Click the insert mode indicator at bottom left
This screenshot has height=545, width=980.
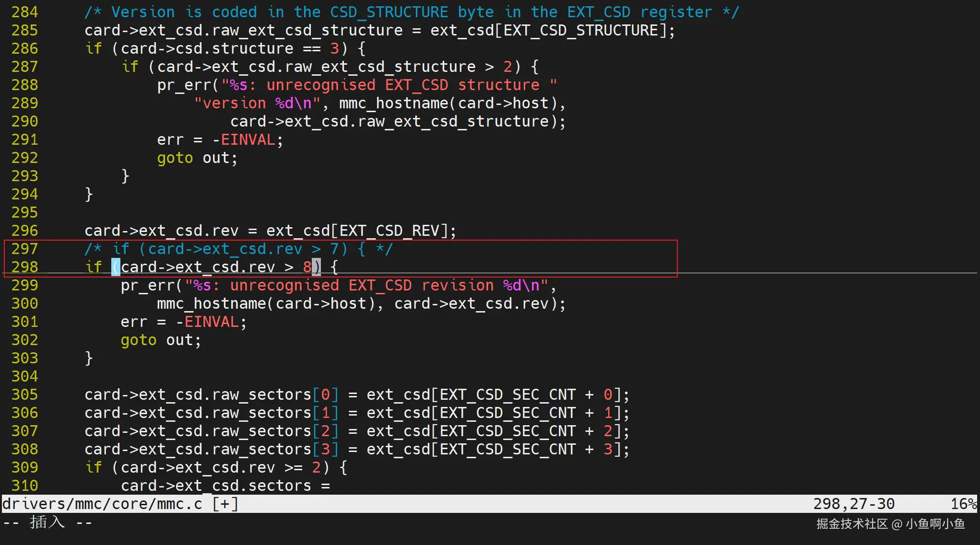[47, 522]
